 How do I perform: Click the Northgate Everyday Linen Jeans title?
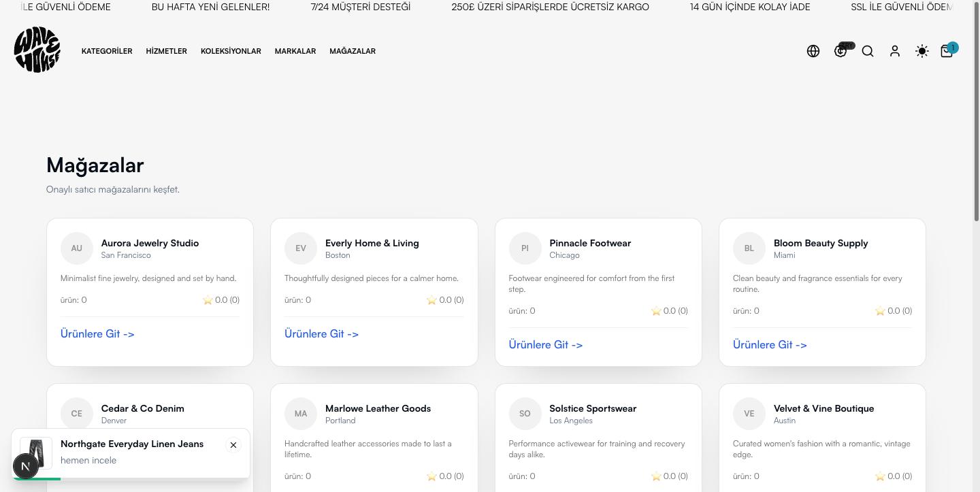132,444
